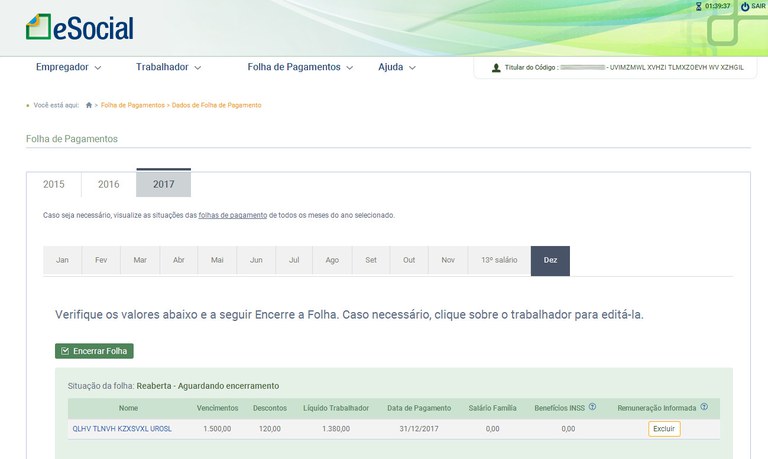The image size is (768, 459).
Task: Click the account holder user icon
Action: [496, 68]
